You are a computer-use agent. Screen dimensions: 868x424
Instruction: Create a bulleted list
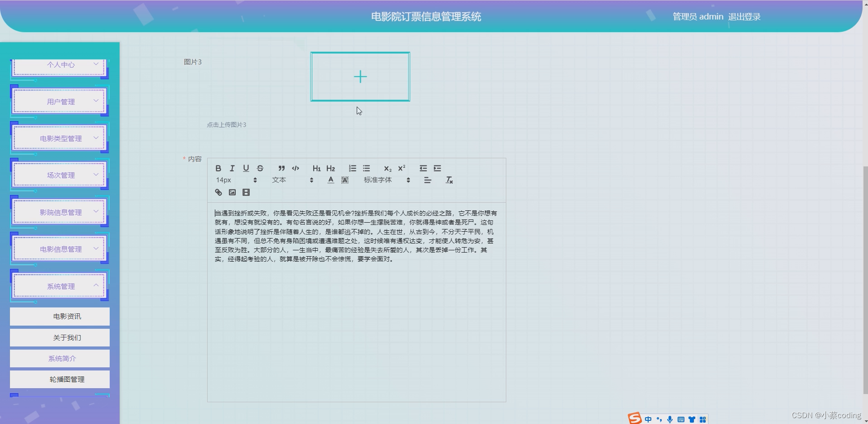(x=366, y=168)
